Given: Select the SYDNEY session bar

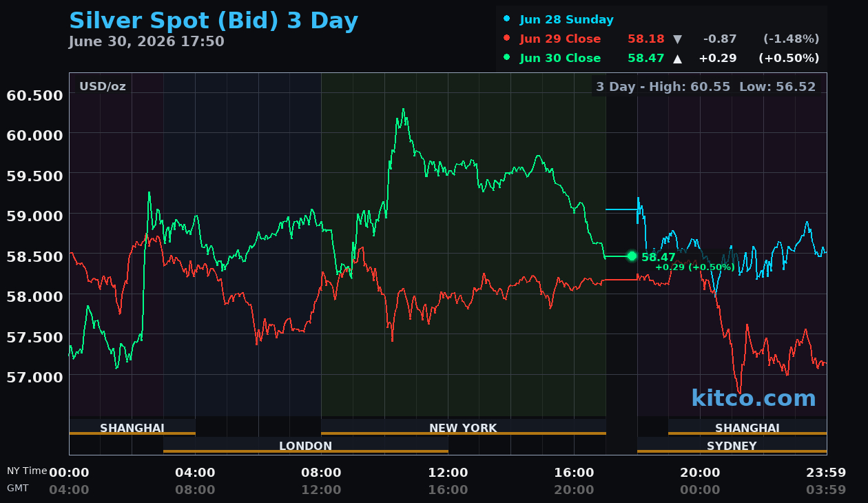Looking at the screenshot, I should pyautogui.click(x=732, y=446).
